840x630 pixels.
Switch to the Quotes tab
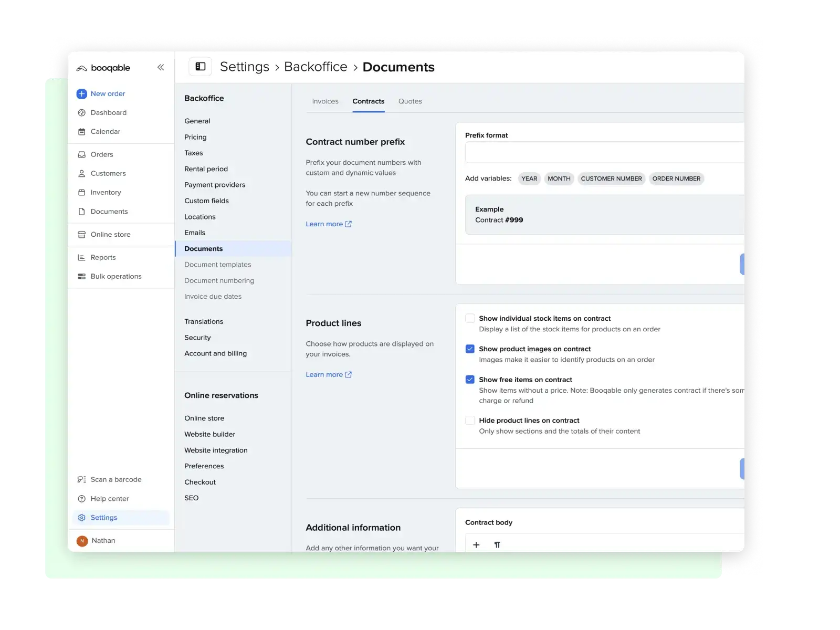(410, 101)
